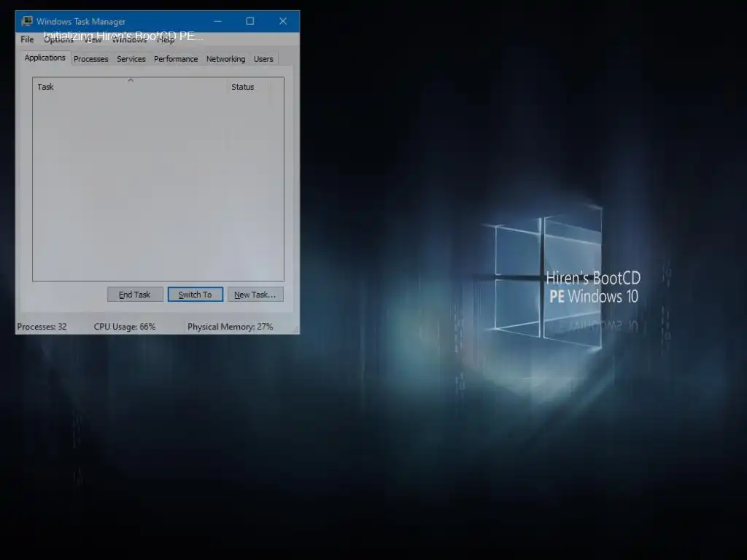Sort by the Status column header
Screen dimensions: 747x560
click(x=248, y=87)
